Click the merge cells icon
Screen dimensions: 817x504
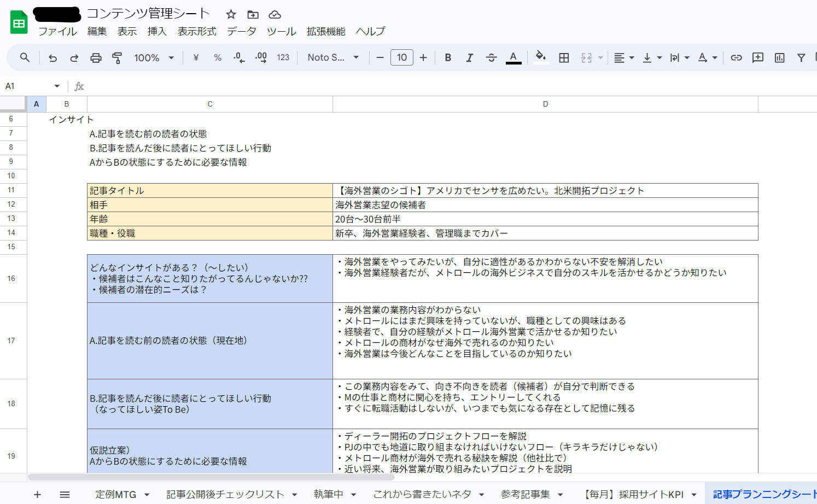[586, 57]
